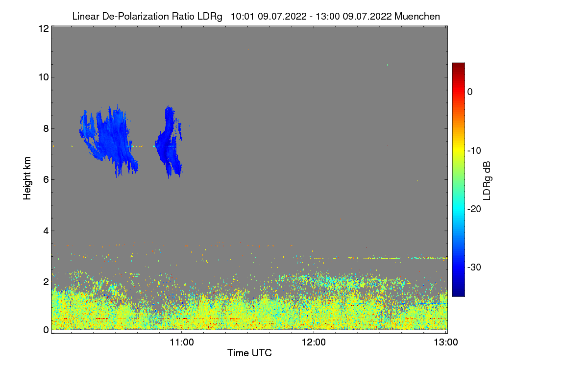Click the height tick label 10
Image resolution: width=588 pixels, height=392 pixels.
pos(43,77)
